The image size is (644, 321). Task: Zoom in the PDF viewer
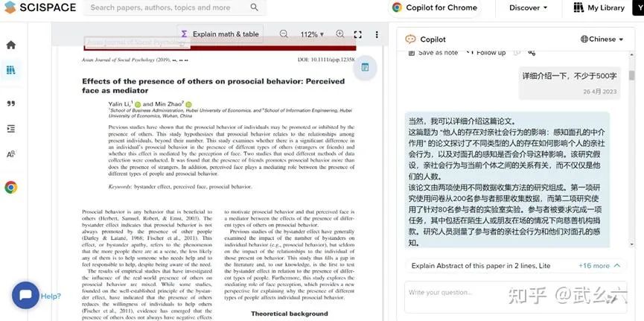pyautogui.click(x=339, y=34)
